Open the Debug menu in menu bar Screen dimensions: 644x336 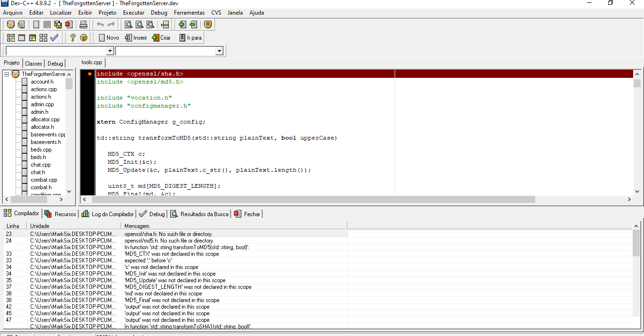(159, 13)
